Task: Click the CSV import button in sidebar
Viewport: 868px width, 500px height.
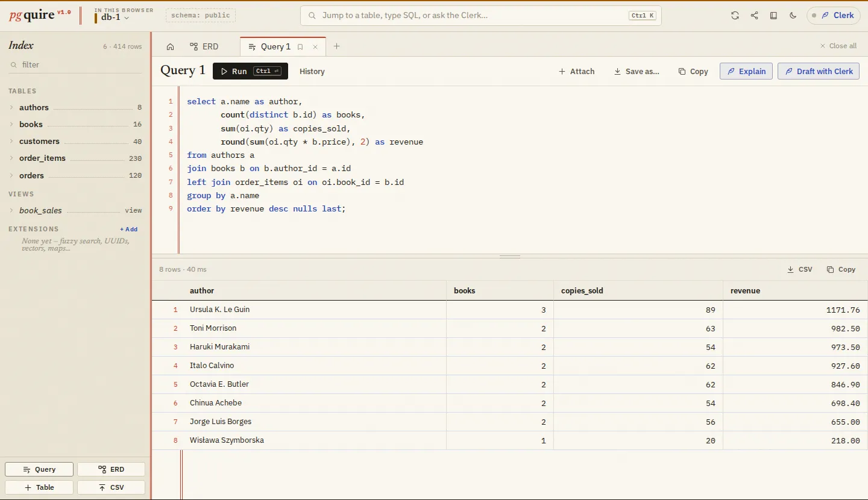Action: [111, 487]
